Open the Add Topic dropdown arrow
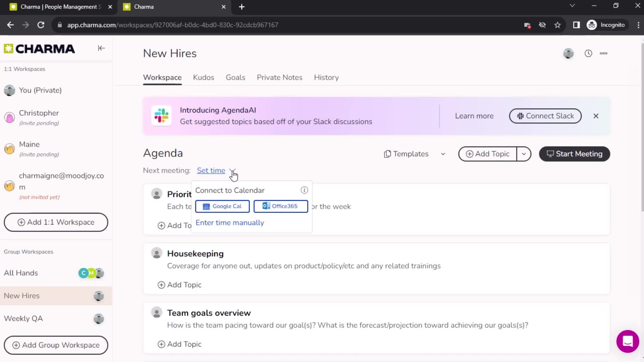This screenshot has width=644, height=362. [524, 154]
